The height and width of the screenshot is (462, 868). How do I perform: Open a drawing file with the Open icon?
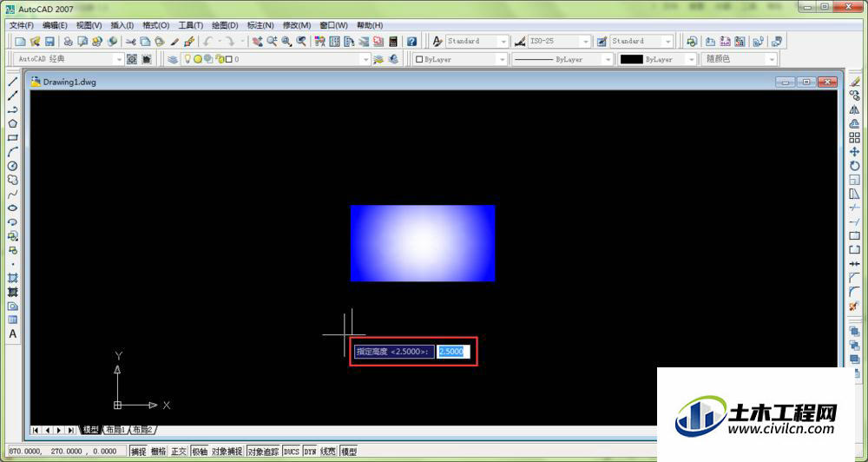[x=35, y=42]
